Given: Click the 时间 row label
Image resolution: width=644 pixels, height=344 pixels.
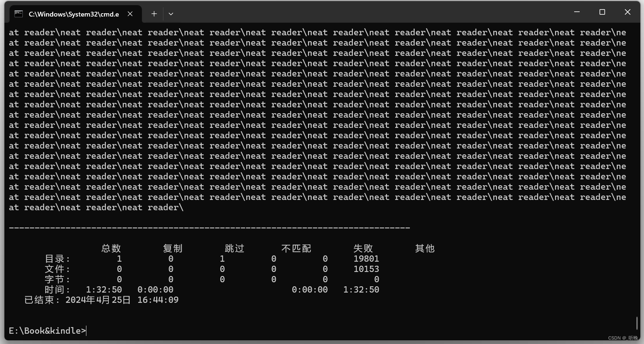Looking at the screenshot, I should (x=57, y=290).
